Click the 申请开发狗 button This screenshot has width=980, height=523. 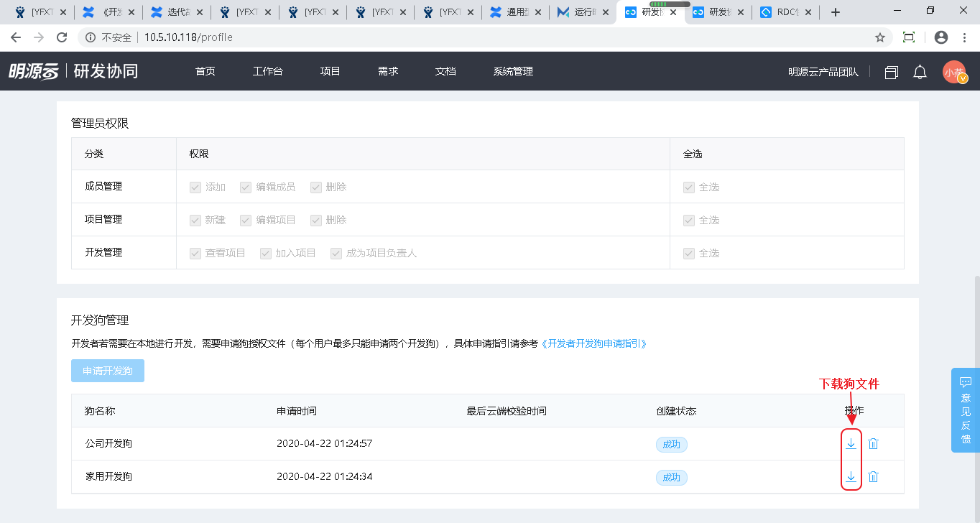(x=108, y=371)
